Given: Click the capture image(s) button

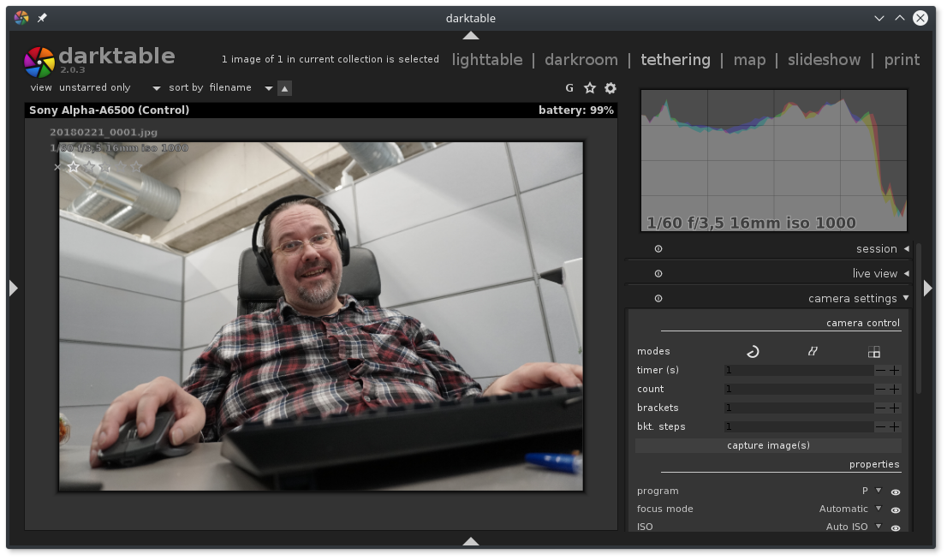Looking at the screenshot, I should coord(768,445).
